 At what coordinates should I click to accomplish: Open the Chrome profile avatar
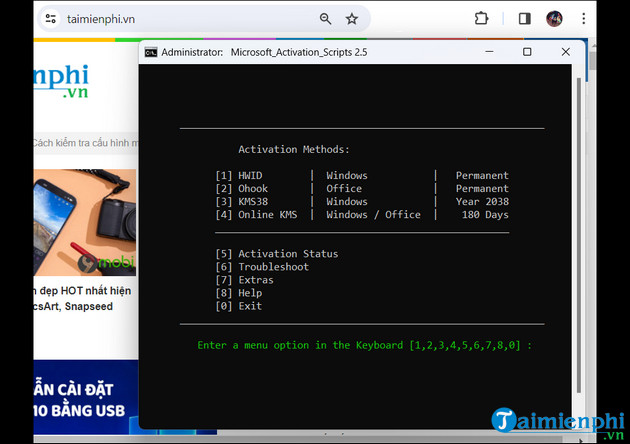[554, 18]
